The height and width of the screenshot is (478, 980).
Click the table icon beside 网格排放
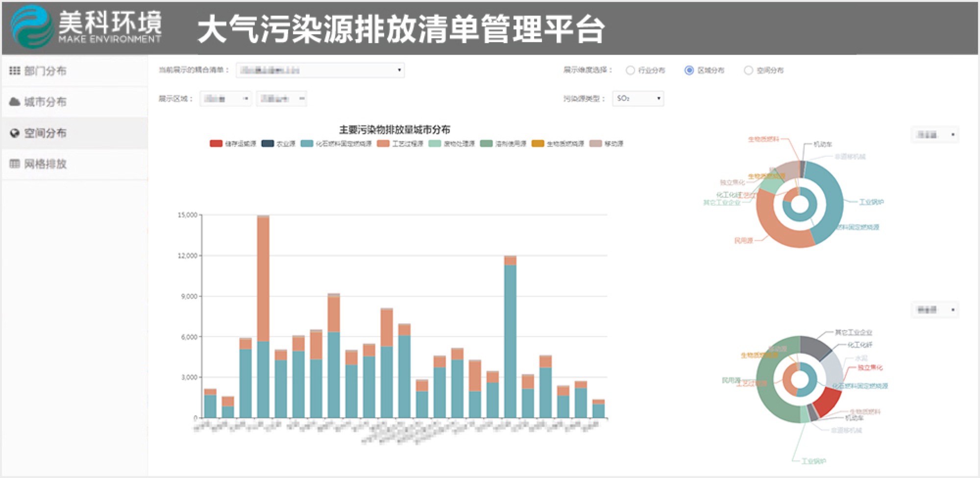click(14, 164)
